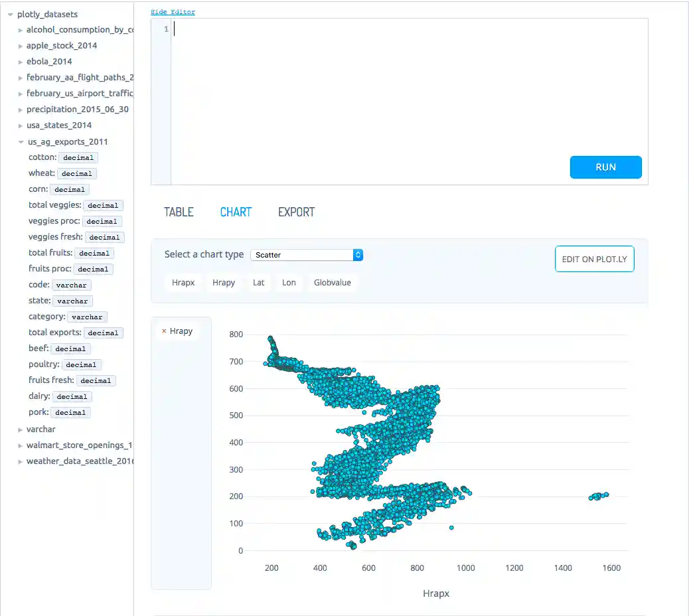Open the chart type dropdown
Screen dimensions: 689x616
[307, 255]
